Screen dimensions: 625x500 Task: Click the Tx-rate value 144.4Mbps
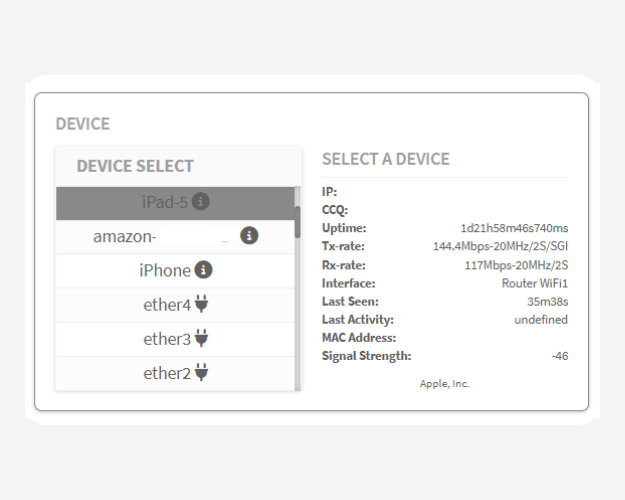tap(500, 246)
